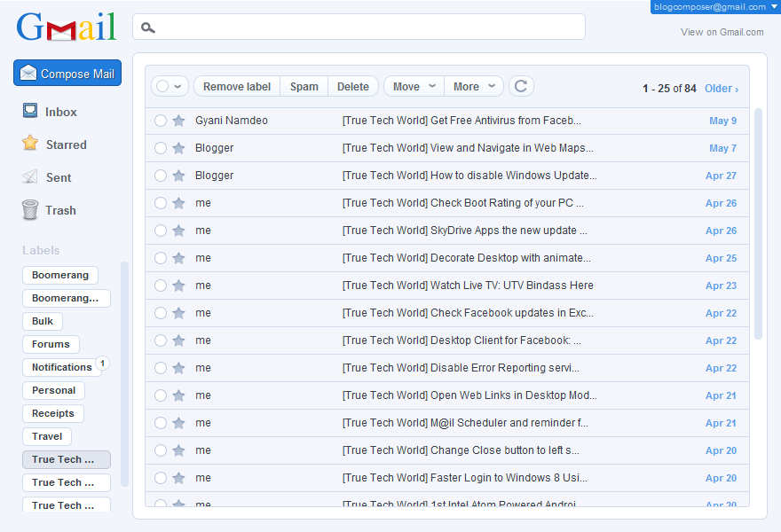Select the Notifications label
Screen dimensions: 781x532
point(62,367)
